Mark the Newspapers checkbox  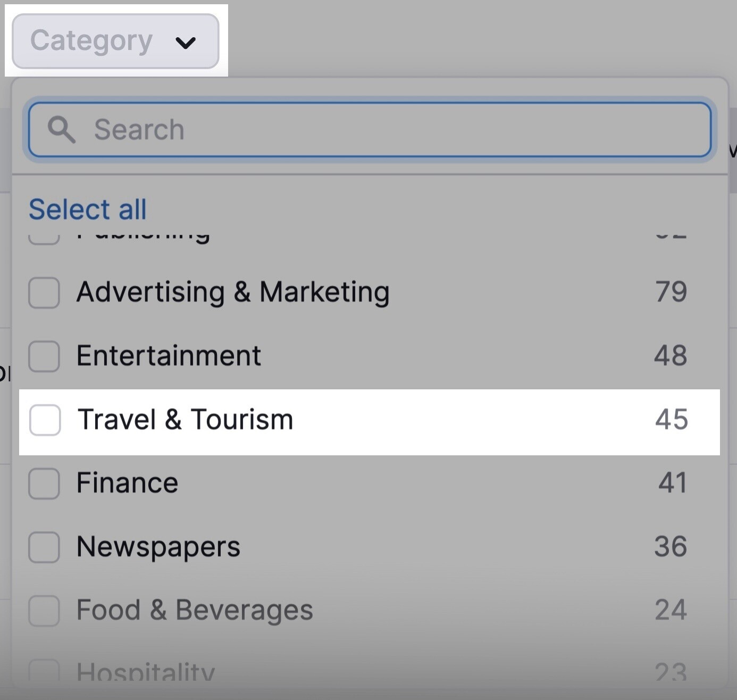pos(44,547)
